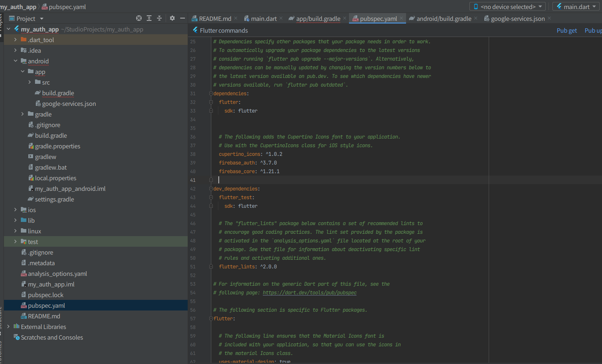Click the Pub get link
Screen dimensions: 602x364
(567, 30)
